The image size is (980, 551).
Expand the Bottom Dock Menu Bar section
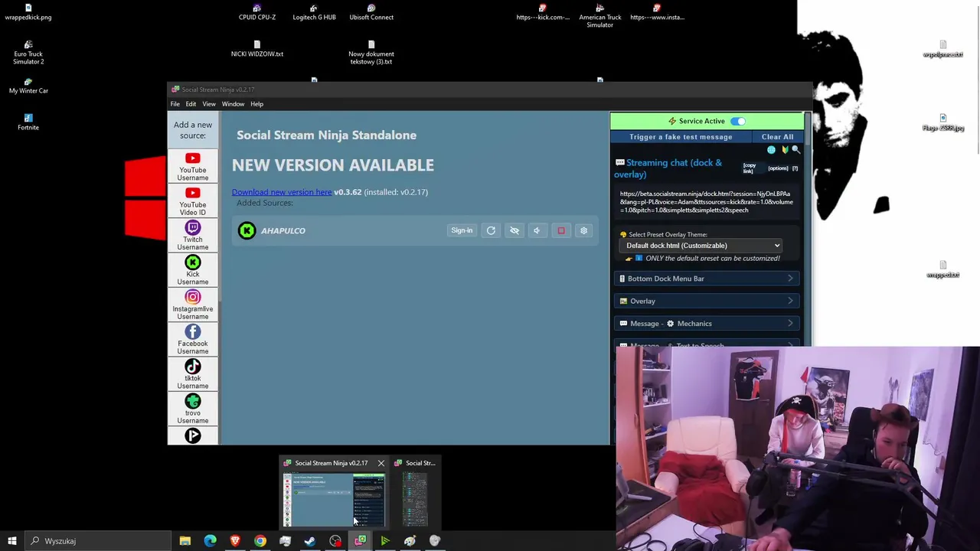pos(707,279)
